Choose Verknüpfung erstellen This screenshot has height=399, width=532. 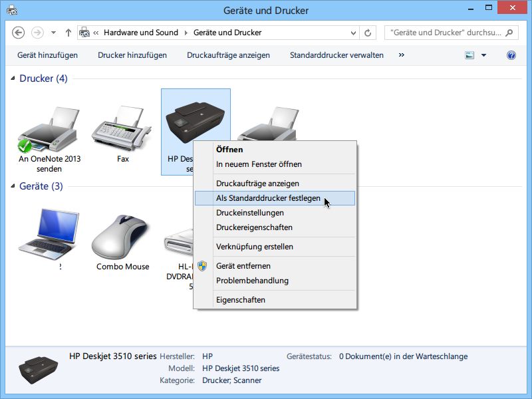pyautogui.click(x=275, y=247)
